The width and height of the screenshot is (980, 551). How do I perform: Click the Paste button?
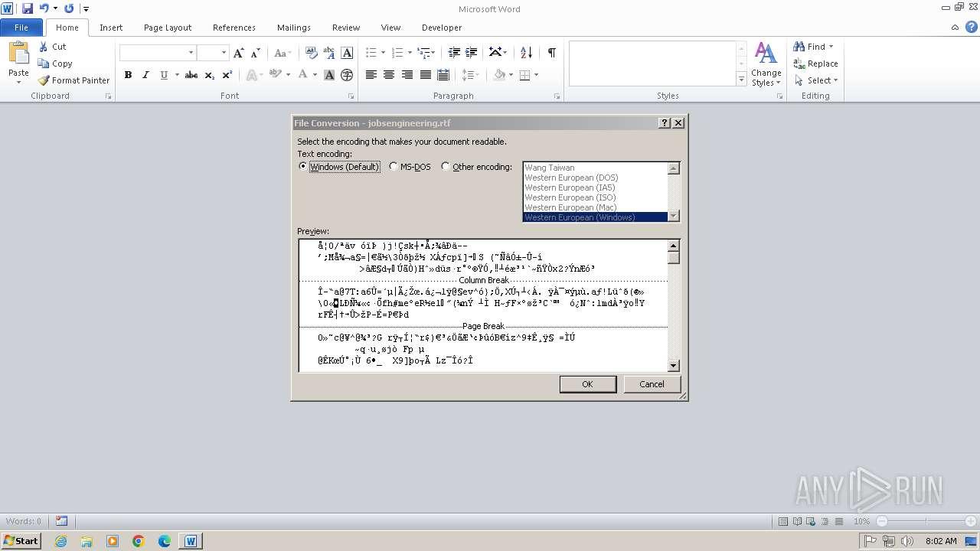(x=18, y=63)
